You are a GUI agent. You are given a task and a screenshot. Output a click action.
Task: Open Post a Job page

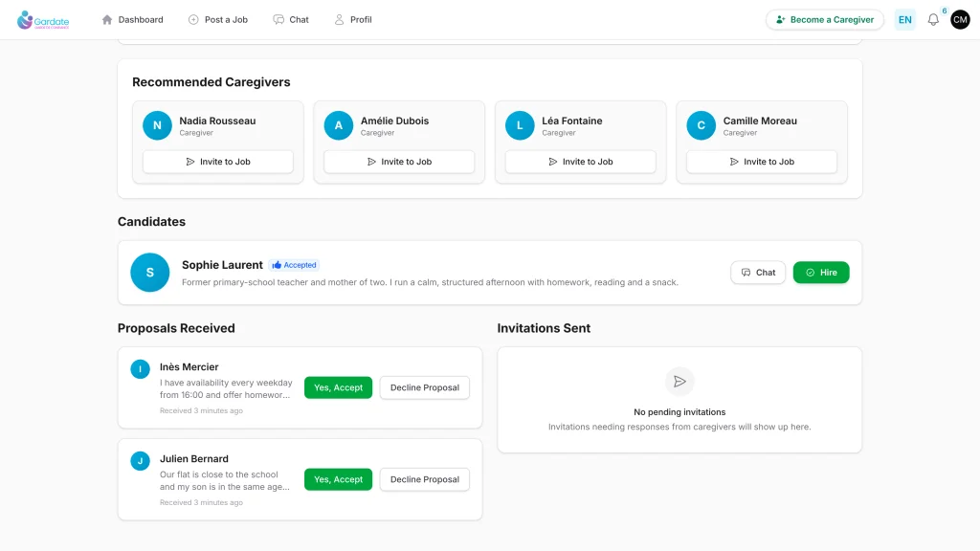(x=218, y=20)
